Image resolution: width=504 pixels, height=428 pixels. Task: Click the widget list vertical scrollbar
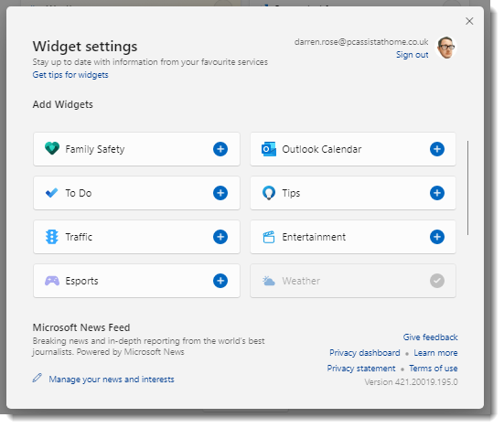click(x=468, y=187)
